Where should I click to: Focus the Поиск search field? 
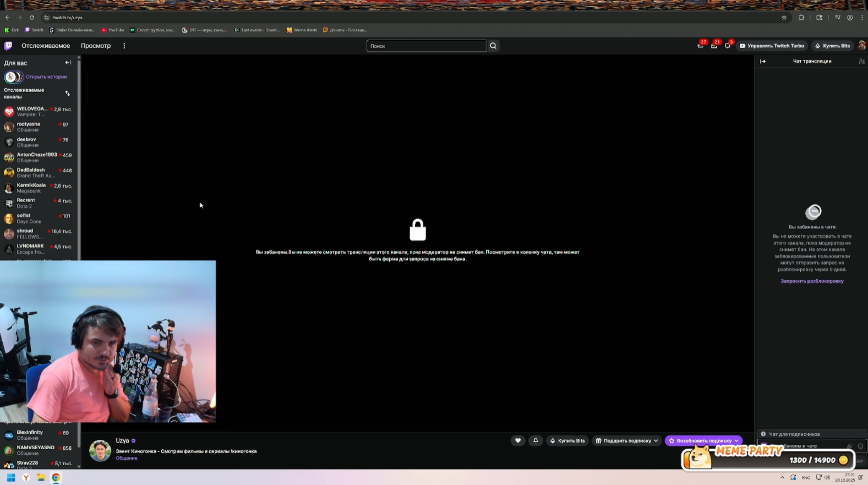coord(427,46)
